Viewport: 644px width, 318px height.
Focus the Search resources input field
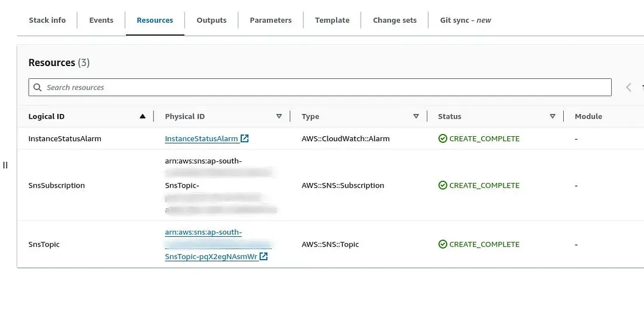(322, 88)
